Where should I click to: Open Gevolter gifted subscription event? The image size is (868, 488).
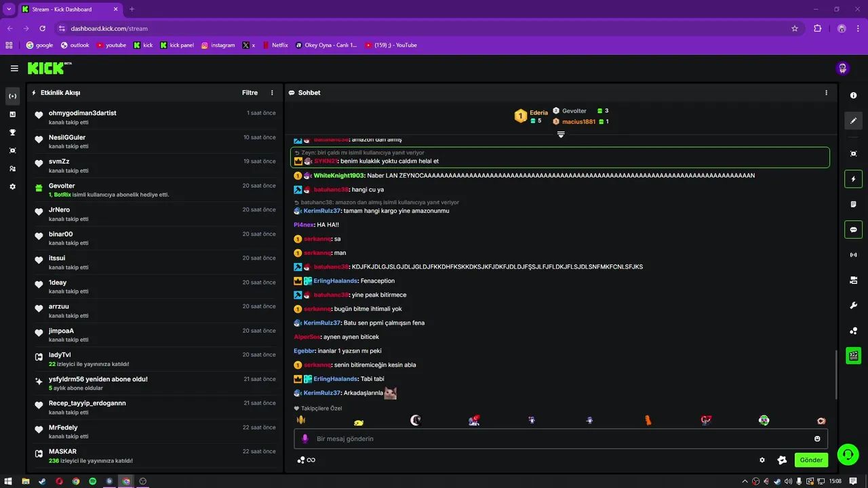coord(155,190)
